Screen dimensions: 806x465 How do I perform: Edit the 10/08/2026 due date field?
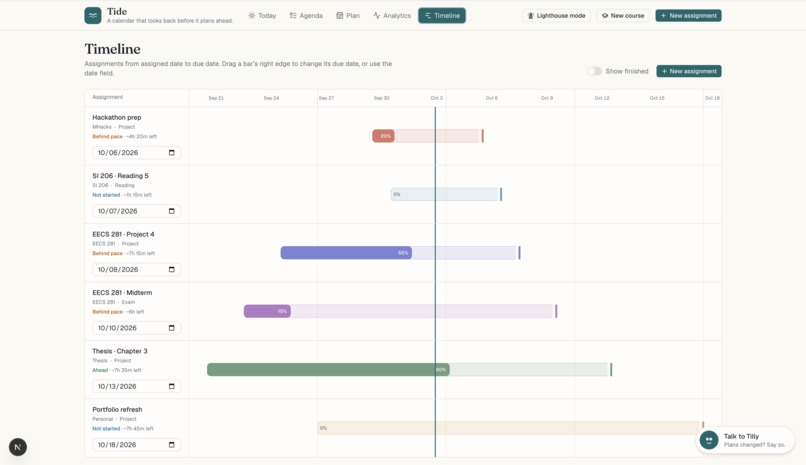coord(136,269)
